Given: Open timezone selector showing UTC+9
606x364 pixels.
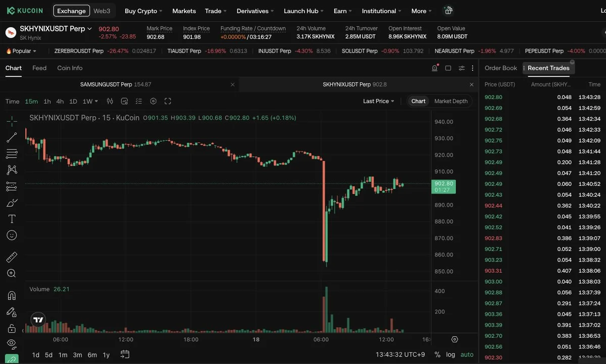Looking at the screenshot, I should click(401, 354).
